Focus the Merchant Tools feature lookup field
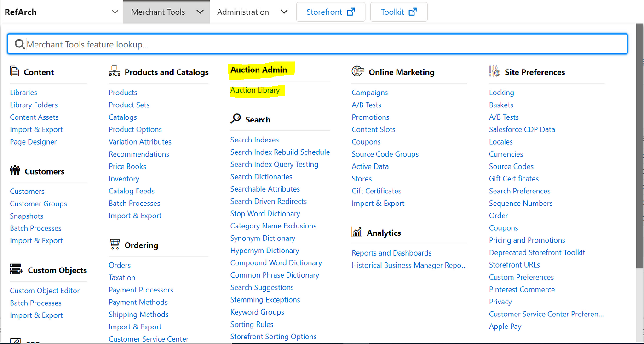 tap(317, 44)
